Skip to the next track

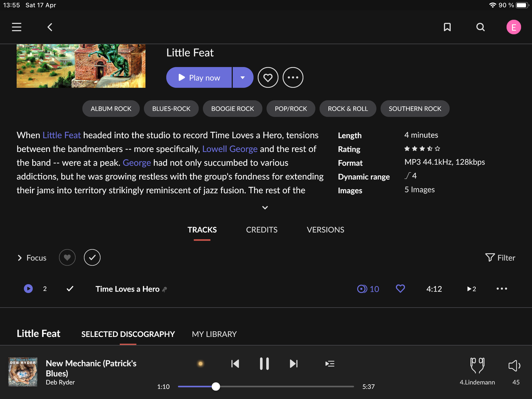pyautogui.click(x=293, y=364)
